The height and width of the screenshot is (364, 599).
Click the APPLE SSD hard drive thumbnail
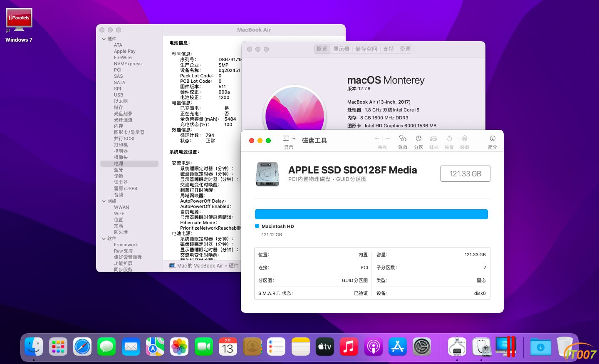(x=267, y=174)
